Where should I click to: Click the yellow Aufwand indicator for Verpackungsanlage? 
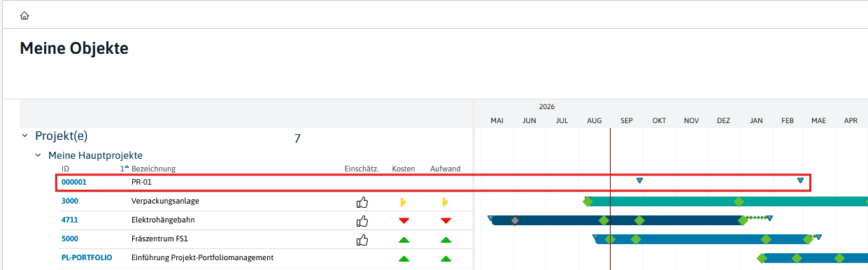click(x=446, y=202)
